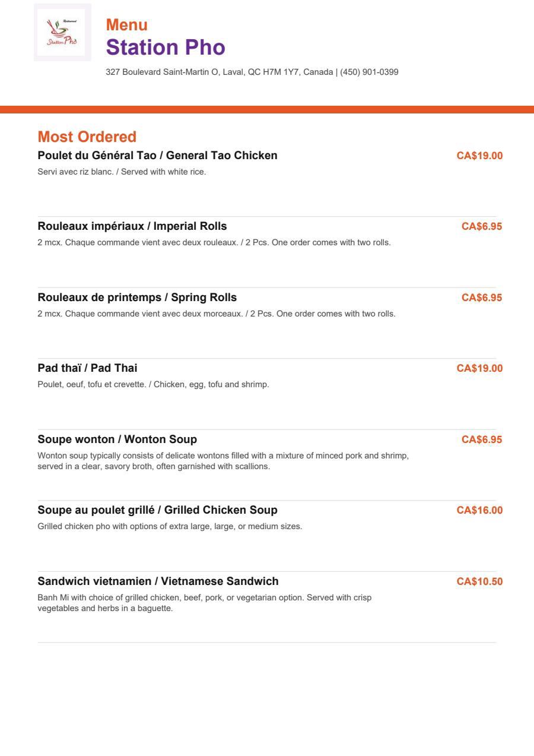Click the Station Pho logo image

(62, 32)
